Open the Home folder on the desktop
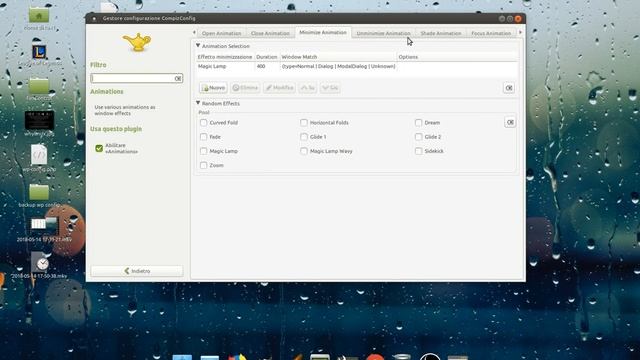 pyautogui.click(x=39, y=16)
